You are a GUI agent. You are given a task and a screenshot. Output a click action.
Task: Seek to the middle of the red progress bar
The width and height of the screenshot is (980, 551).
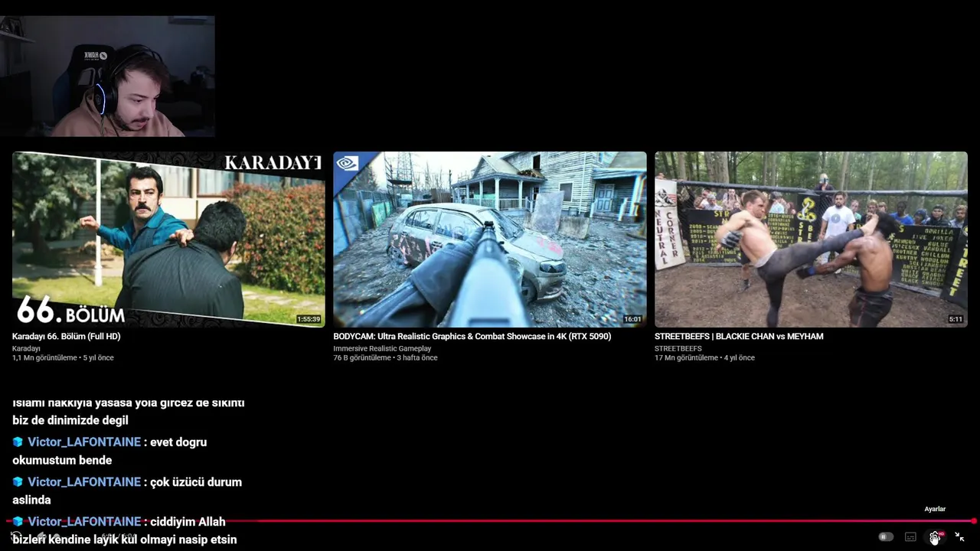[x=490, y=521]
